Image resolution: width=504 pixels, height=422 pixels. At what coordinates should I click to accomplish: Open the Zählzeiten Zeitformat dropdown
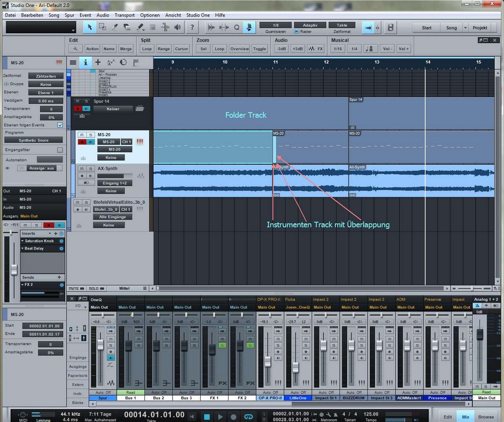click(x=46, y=76)
